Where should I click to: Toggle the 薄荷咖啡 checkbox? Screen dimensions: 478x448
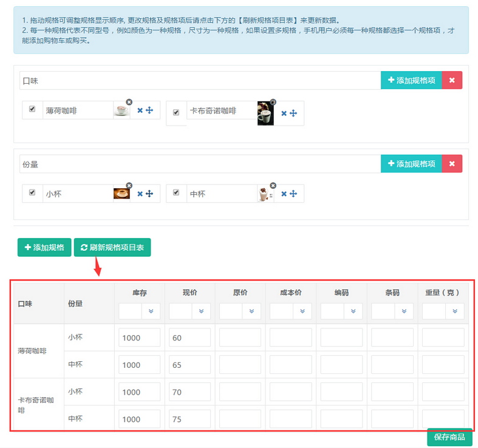[x=32, y=110]
